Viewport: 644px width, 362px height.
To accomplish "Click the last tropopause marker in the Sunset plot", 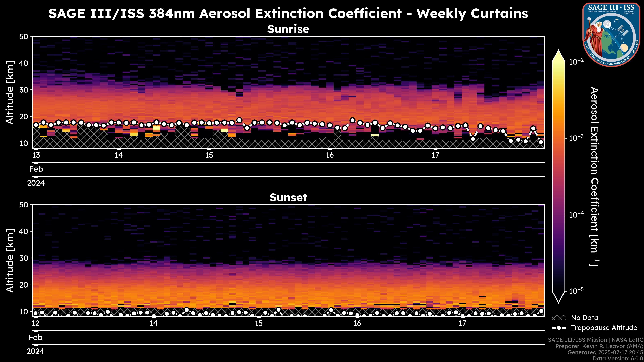I will pyautogui.click(x=541, y=311).
